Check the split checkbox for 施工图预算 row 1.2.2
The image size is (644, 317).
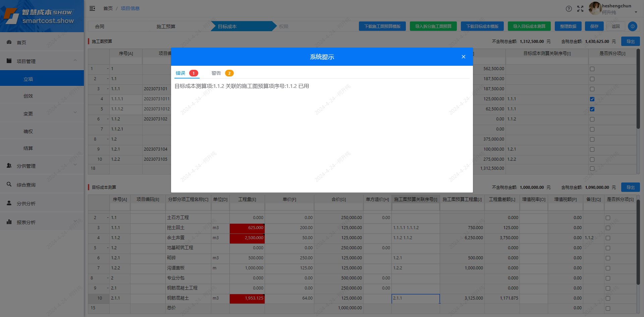(592, 159)
